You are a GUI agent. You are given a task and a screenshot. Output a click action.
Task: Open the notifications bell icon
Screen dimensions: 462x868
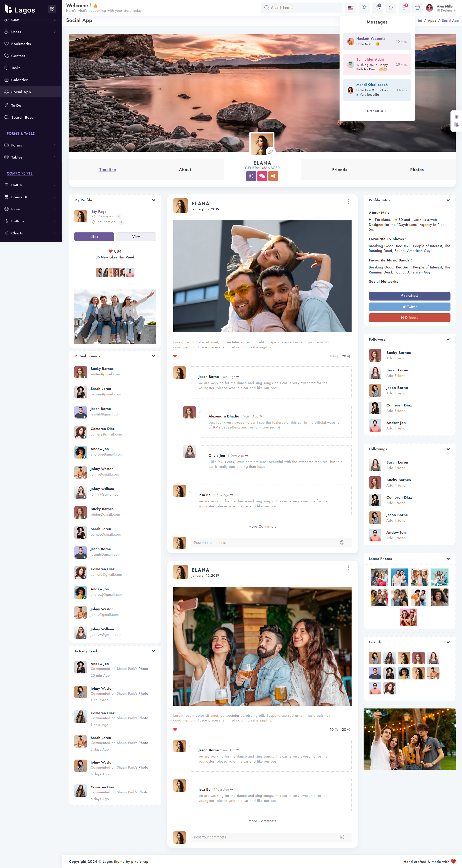377,8
